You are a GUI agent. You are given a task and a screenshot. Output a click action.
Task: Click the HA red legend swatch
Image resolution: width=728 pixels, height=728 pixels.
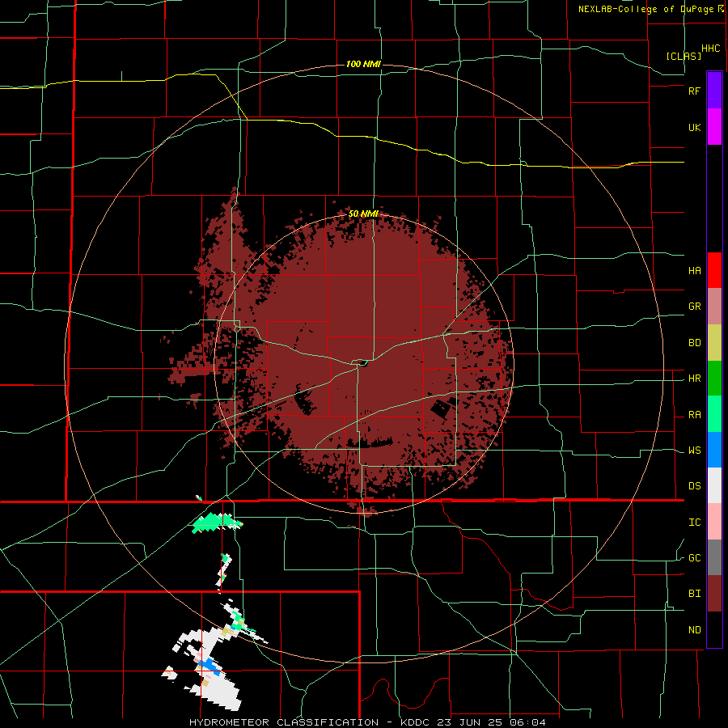point(714,270)
